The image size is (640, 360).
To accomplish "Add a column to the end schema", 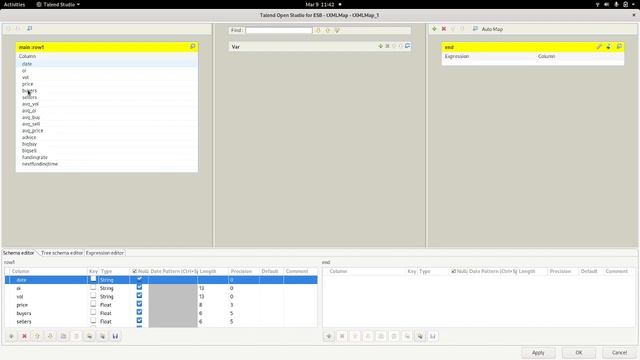I will 329,336.
